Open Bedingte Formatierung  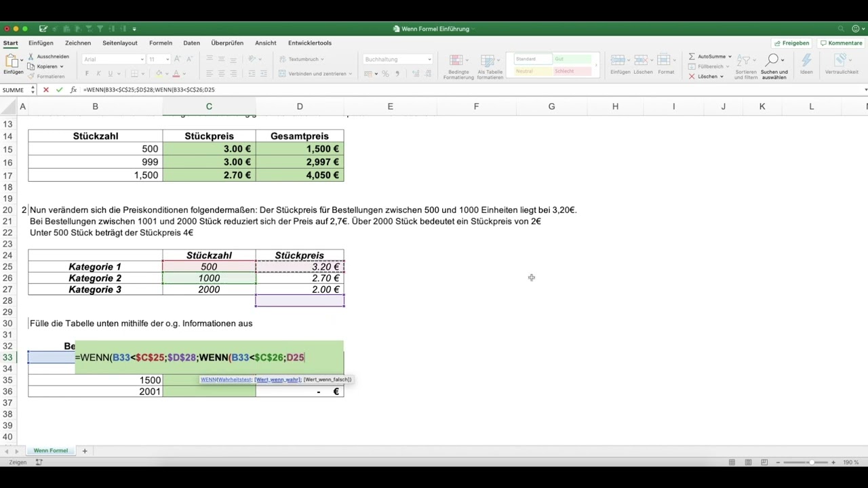click(x=459, y=67)
